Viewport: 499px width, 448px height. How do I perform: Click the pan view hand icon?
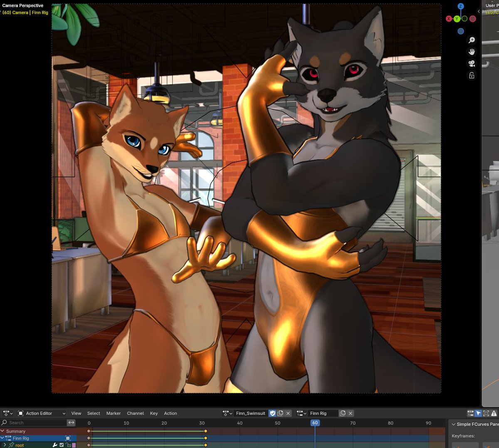(x=472, y=52)
